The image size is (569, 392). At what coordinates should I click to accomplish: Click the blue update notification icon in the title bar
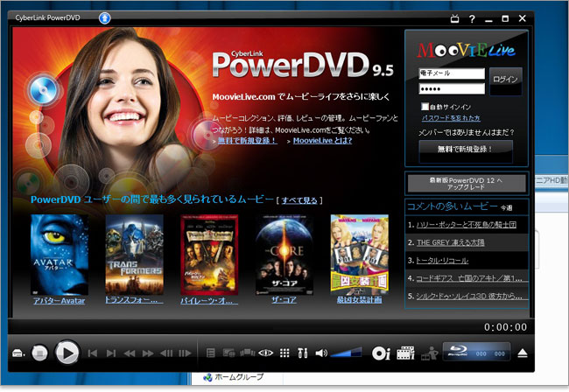coord(104,17)
